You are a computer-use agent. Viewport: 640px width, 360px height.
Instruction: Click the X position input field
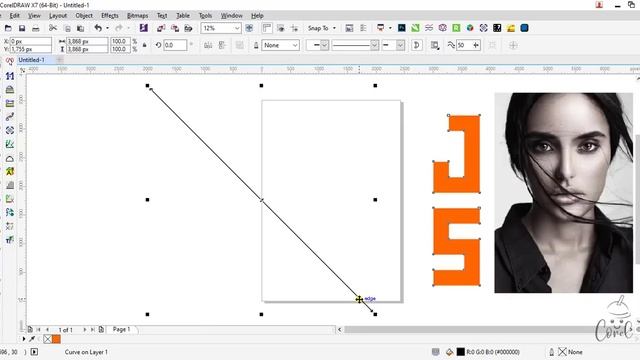pos(31,41)
